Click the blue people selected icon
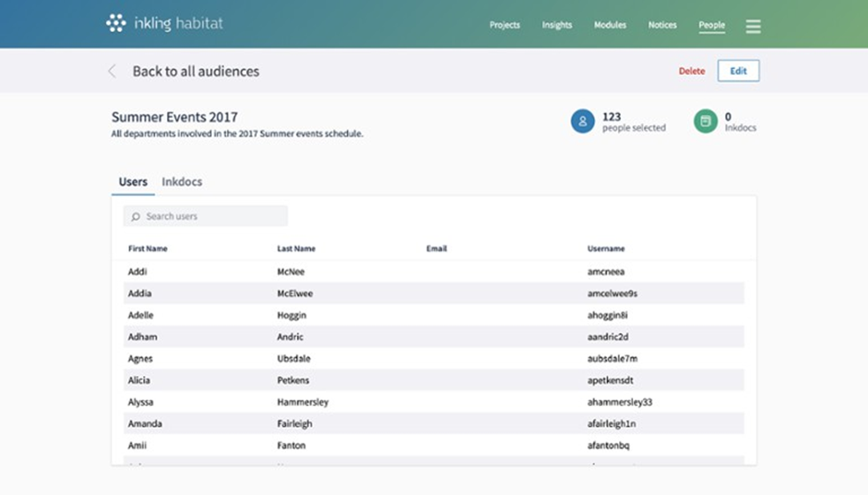Image resolution: width=868 pixels, height=495 pixels. 582,122
